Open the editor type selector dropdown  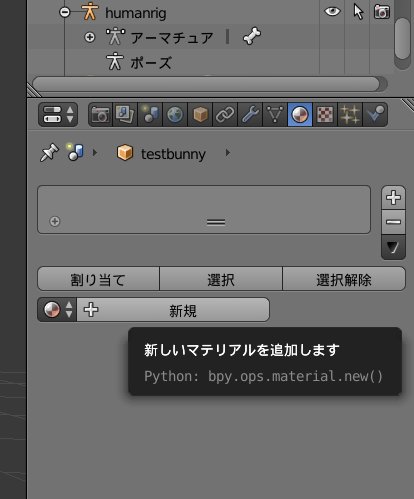[58, 115]
